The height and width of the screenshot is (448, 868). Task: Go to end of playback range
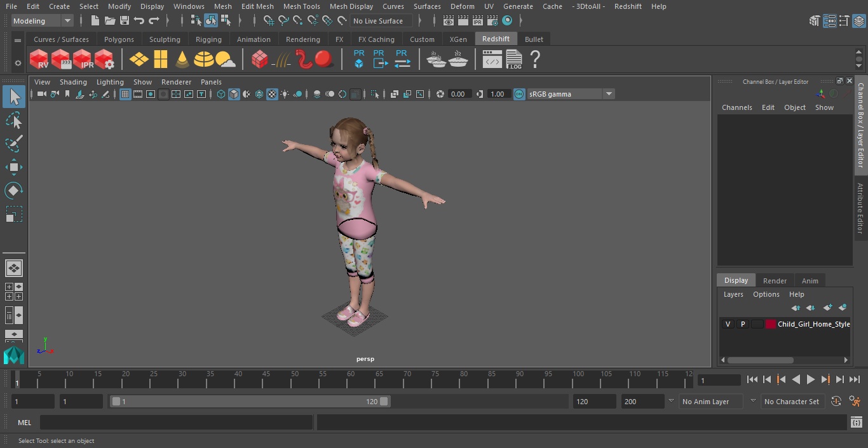(x=855, y=379)
